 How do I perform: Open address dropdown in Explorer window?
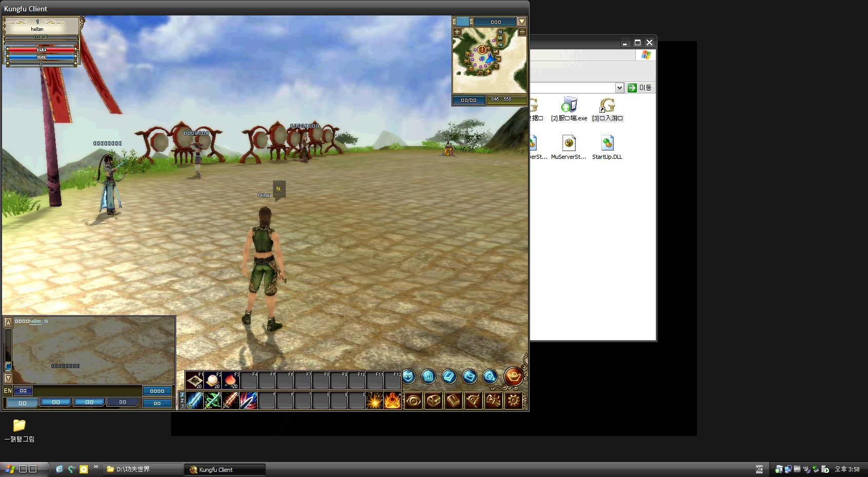point(619,88)
